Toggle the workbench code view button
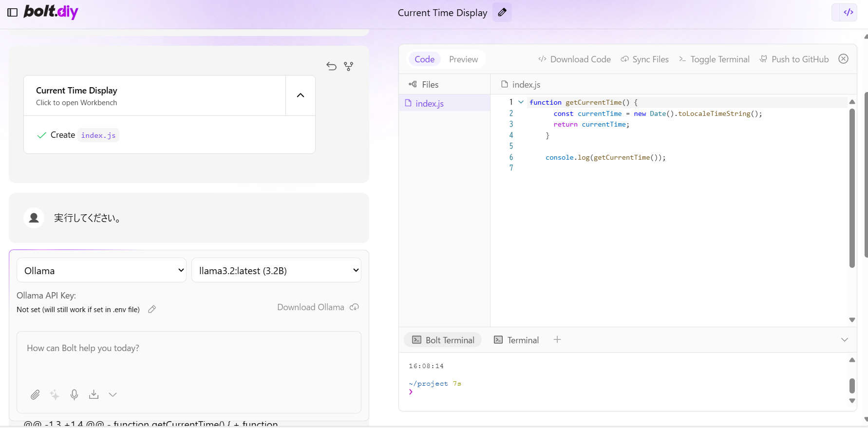The height and width of the screenshot is (428, 868). (848, 12)
